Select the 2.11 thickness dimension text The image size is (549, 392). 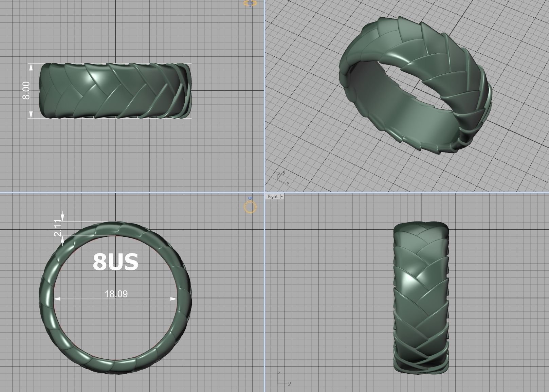[58, 228]
